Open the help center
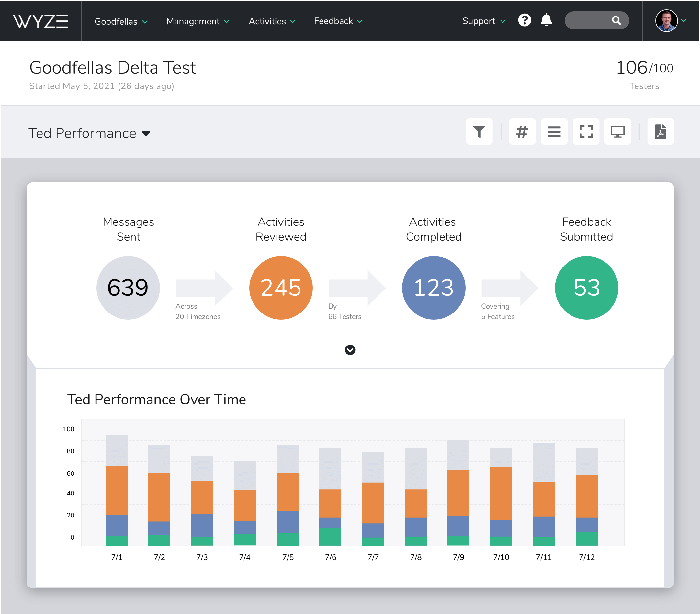Viewport: 700px width, 614px height. [x=524, y=20]
